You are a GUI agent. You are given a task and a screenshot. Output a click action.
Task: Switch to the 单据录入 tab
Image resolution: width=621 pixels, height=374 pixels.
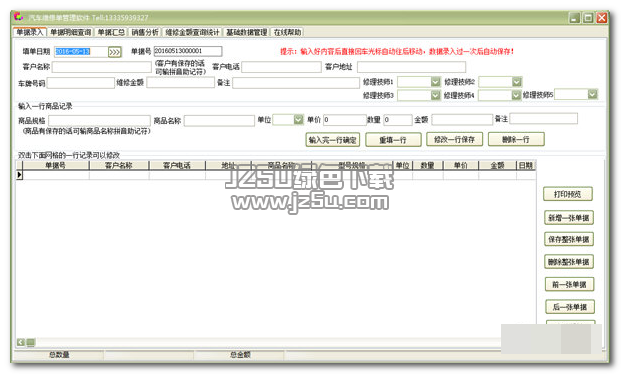(30, 32)
